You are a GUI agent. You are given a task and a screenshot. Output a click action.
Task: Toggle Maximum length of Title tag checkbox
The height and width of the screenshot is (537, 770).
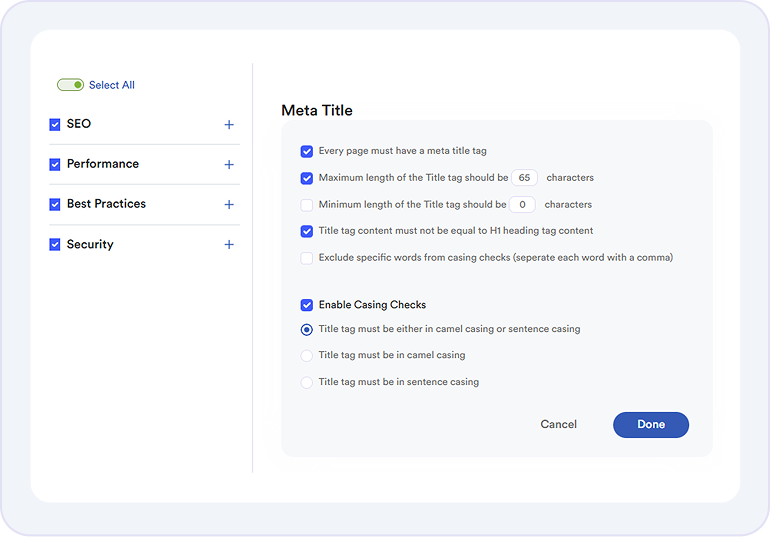pos(307,178)
